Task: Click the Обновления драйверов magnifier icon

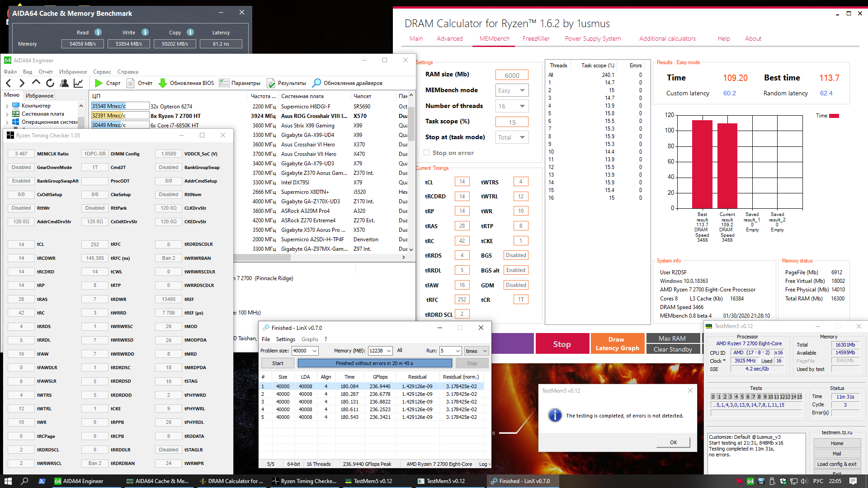Action: [317, 83]
